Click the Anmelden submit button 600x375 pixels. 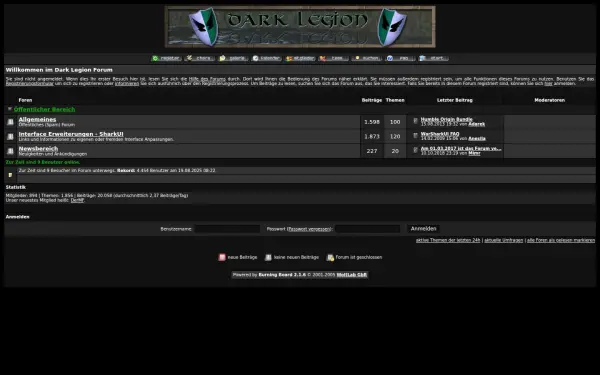pyautogui.click(x=423, y=228)
